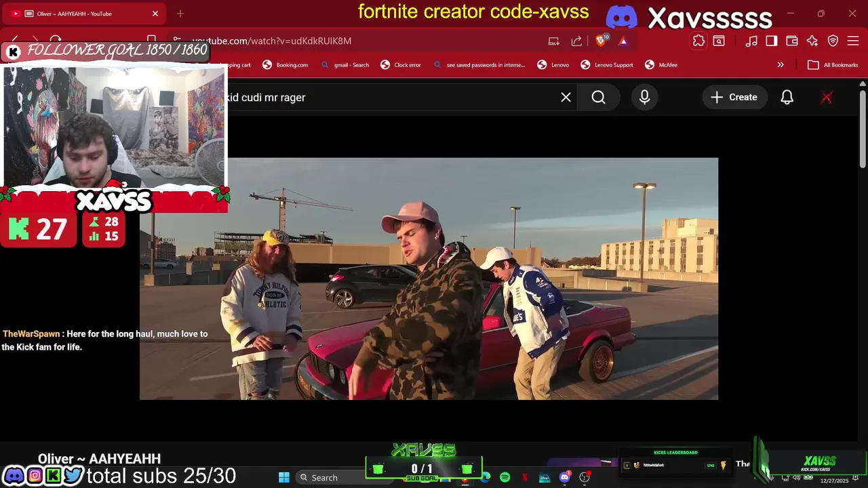The height and width of the screenshot is (488, 868).
Task: Close the Oliver ~ AAHYEAHH YouTube tab
Action: (x=155, y=14)
